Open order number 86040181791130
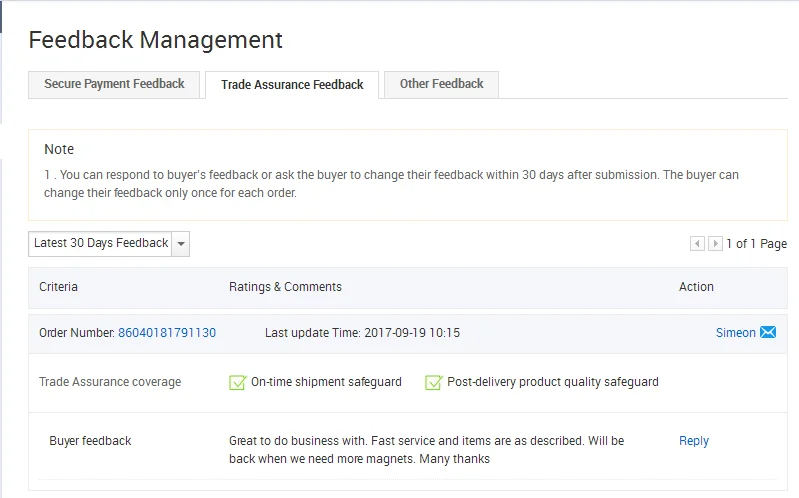 (167, 333)
